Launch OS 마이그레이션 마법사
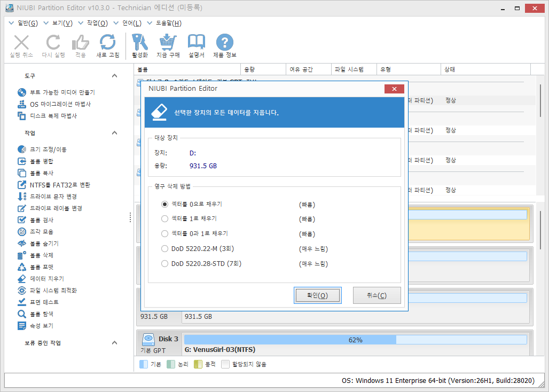549x392 pixels. click(54, 104)
